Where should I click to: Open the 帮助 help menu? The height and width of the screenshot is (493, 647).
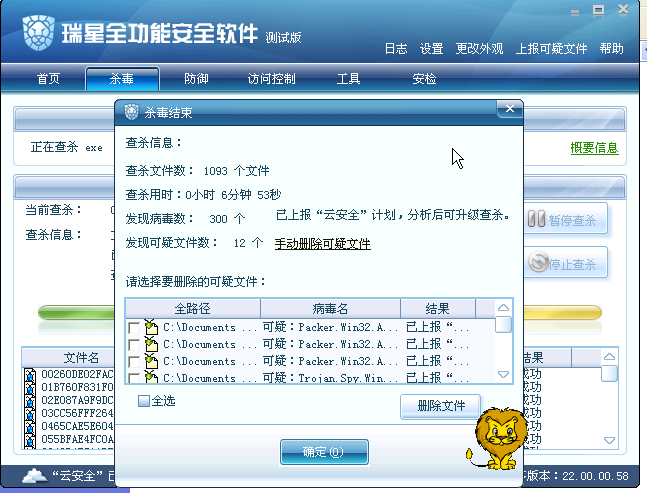[612, 49]
